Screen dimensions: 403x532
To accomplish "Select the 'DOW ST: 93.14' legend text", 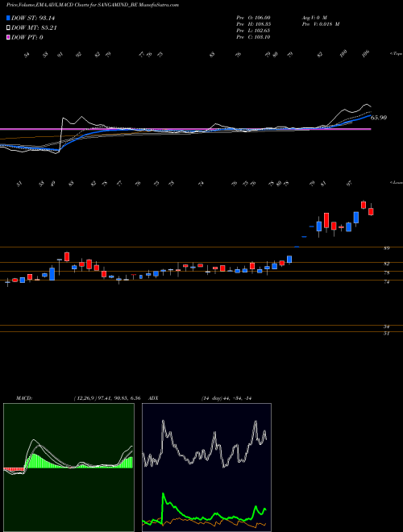I will click(x=33, y=19).
